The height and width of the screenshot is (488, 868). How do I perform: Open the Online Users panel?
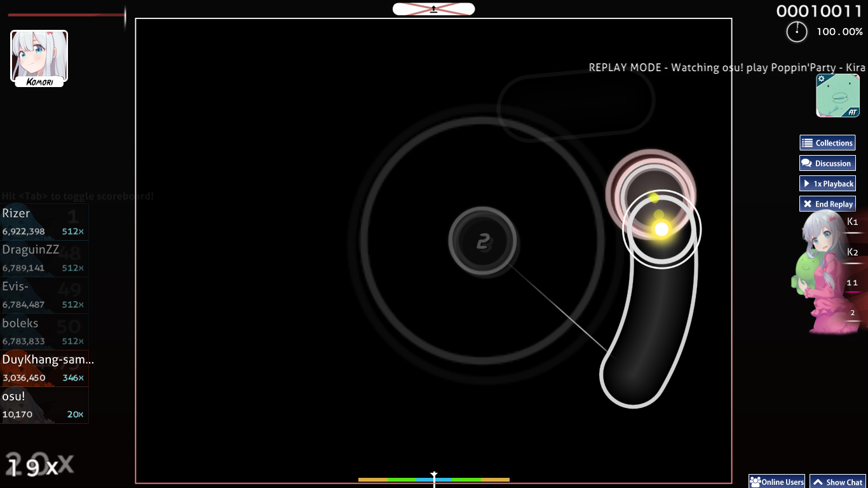click(776, 482)
